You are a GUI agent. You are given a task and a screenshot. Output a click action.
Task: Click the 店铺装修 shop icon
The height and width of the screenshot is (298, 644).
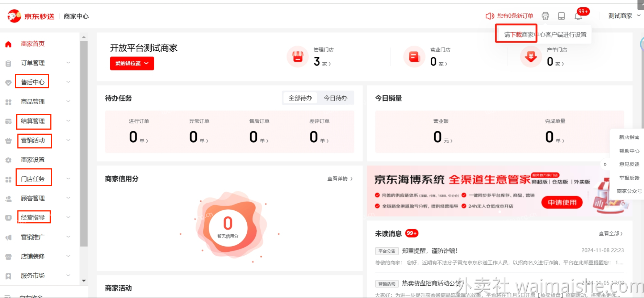coord(8,257)
